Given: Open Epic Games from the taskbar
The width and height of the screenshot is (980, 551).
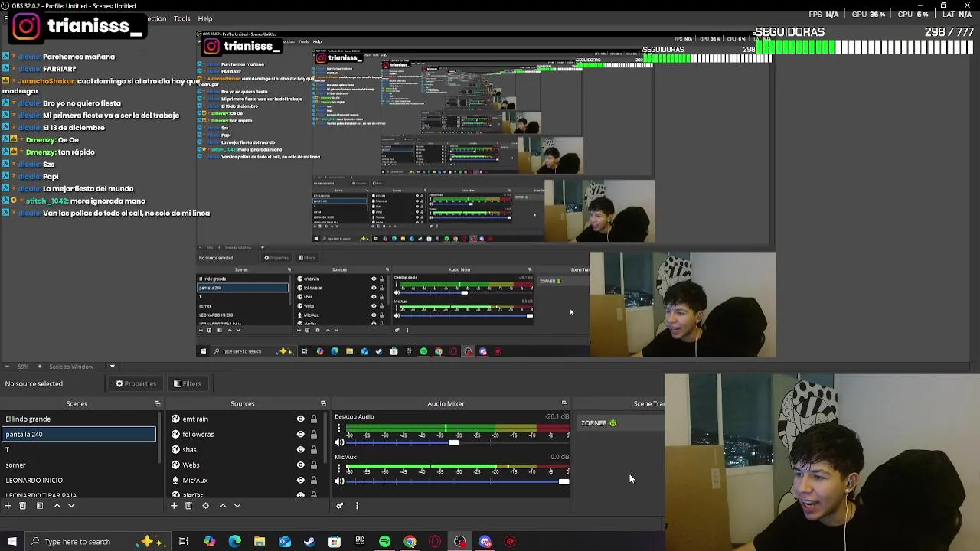Looking at the screenshot, I should [360, 542].
